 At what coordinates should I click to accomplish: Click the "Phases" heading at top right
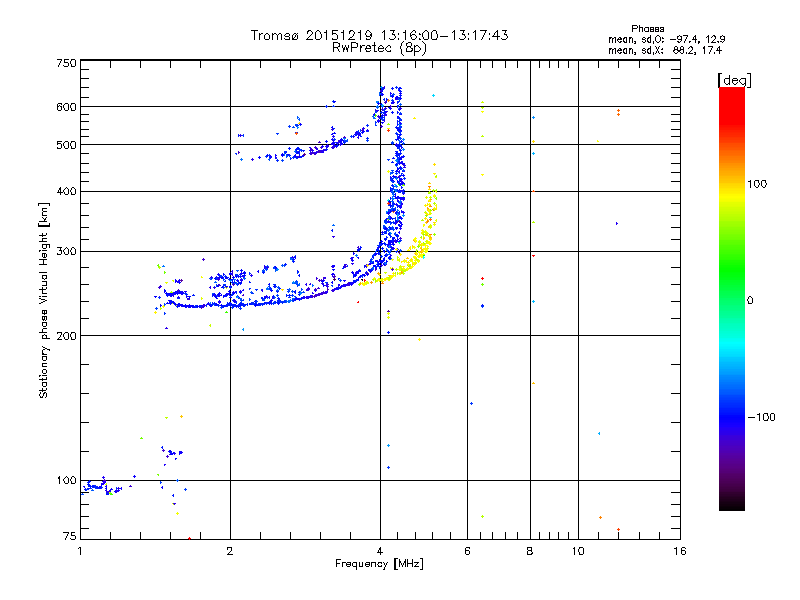647,29
